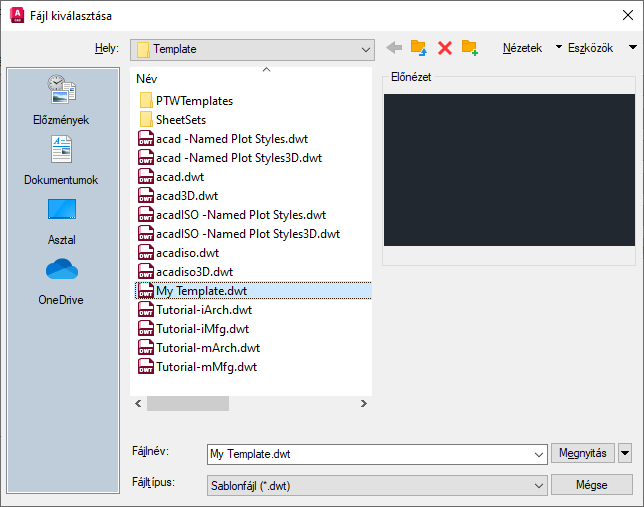Image resolution: width=644 pixels, height=507 pixels.
Task: Select the SheetSets folder
Action: click(173, 120)
